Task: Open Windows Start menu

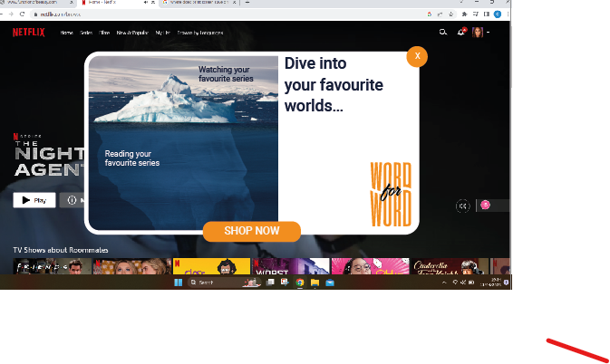Action: coord(179,283)
